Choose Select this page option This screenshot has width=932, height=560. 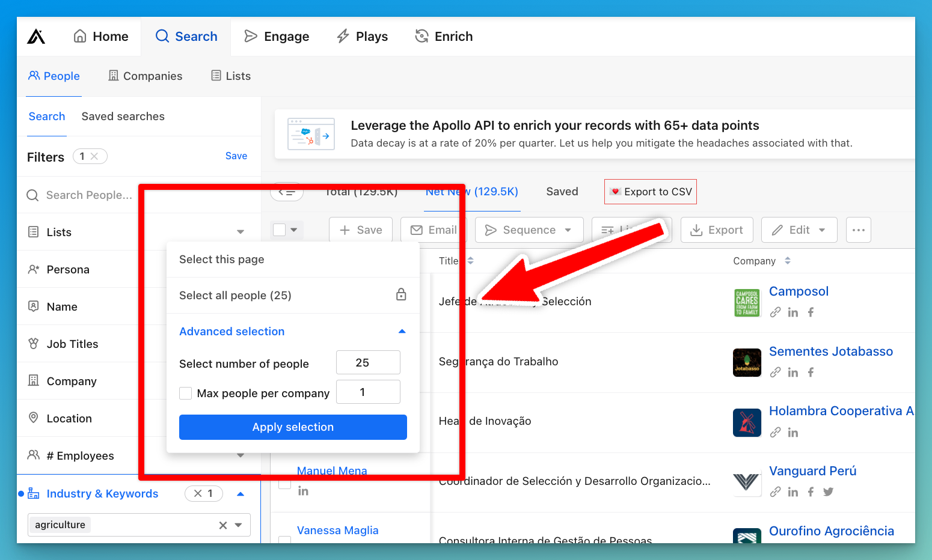(x=293, y=260)
